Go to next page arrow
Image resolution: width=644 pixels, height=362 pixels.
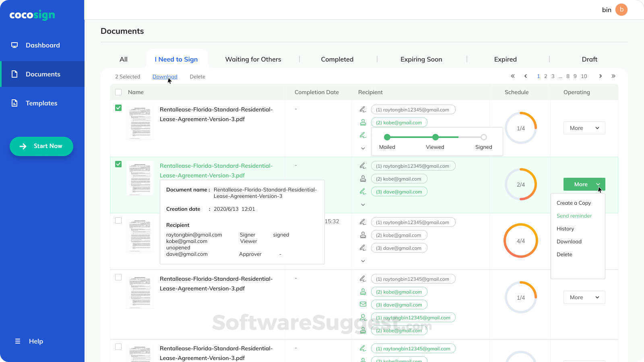point(601,76)
